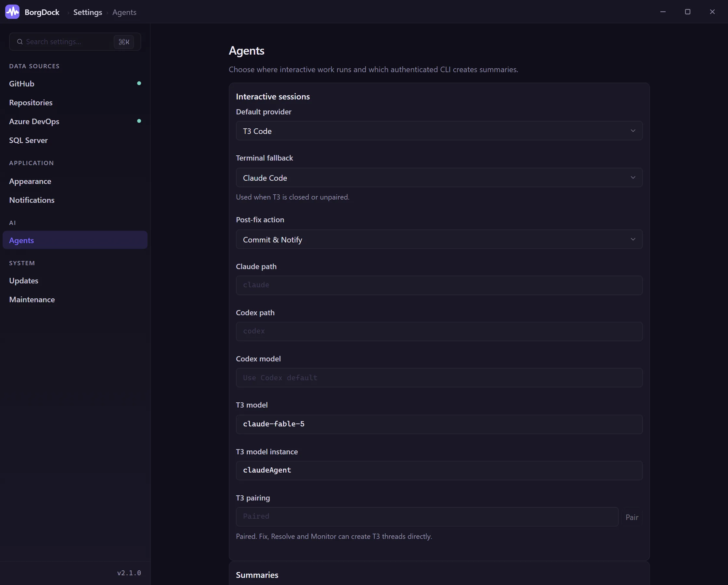
Task: Click the Codex path input field
Action: point(439,331)
